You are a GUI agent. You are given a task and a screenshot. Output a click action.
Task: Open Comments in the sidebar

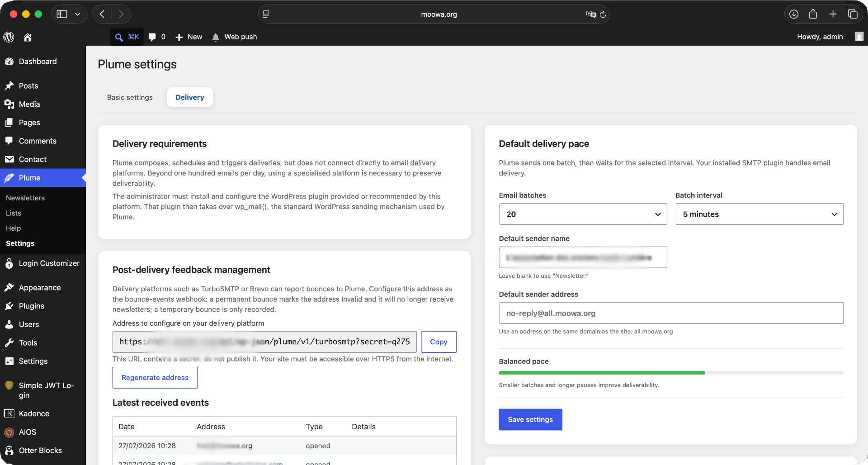[43, 141]
